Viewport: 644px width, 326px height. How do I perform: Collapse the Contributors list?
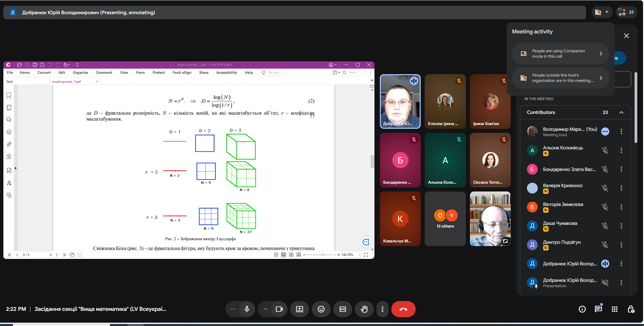pos(621,113)
